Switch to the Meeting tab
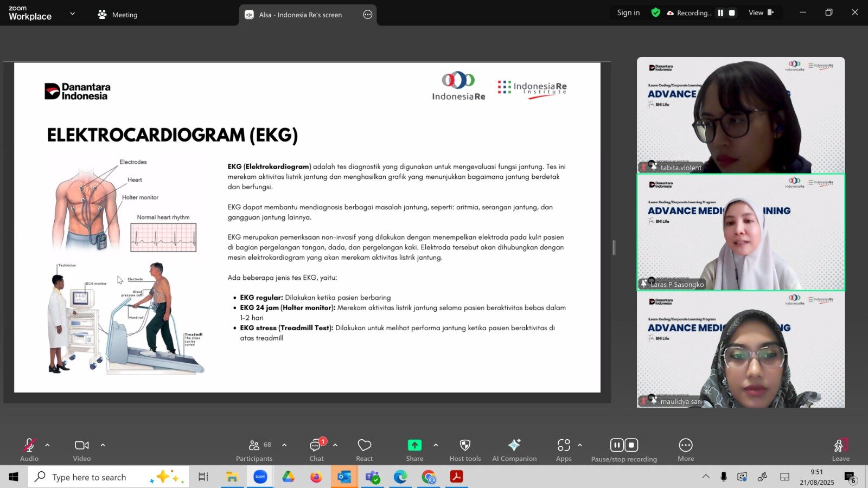This screenshot has width=868, height=488. (x=118, y=15)
